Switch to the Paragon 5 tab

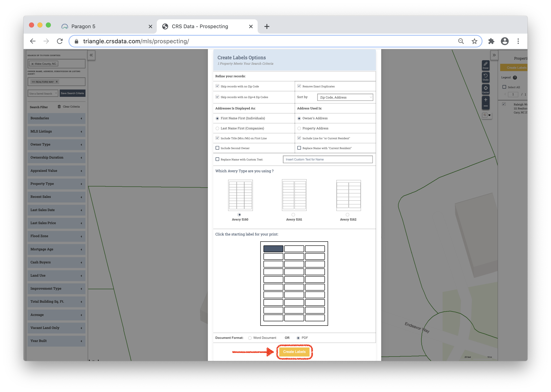[x=106, y=26]
